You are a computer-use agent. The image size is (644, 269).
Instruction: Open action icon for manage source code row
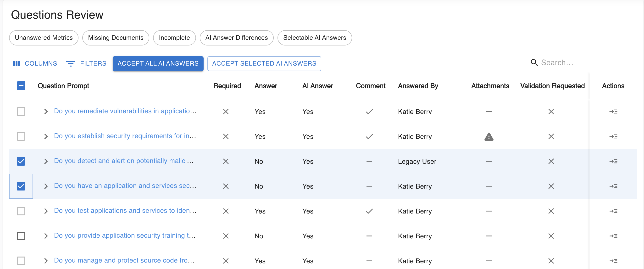(613, 261)
